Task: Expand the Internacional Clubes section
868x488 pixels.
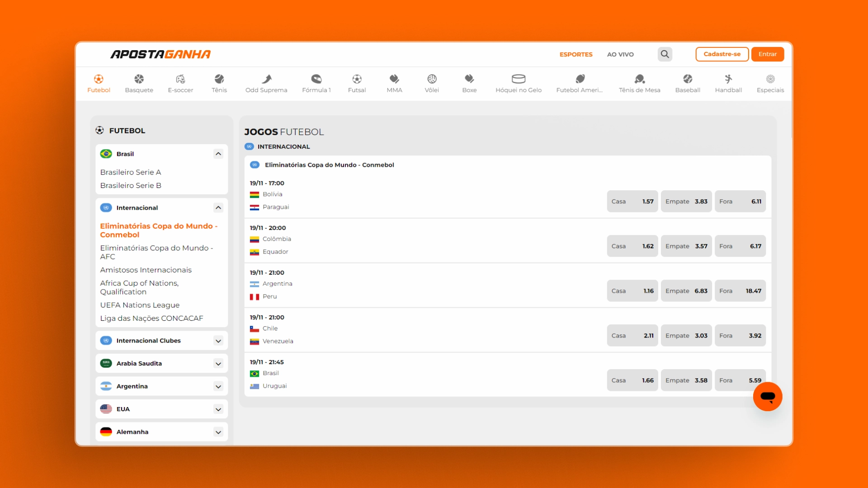Action: 218,341
